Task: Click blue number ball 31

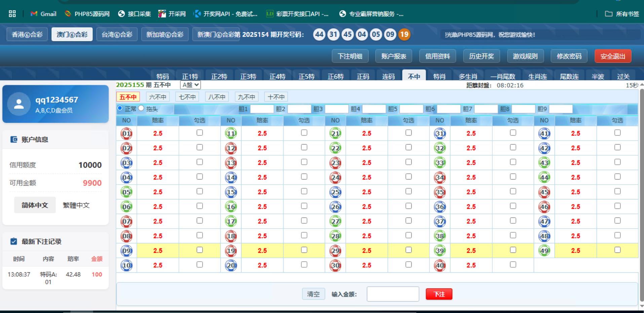Action: pyautogui.click(x=440, y=133)
